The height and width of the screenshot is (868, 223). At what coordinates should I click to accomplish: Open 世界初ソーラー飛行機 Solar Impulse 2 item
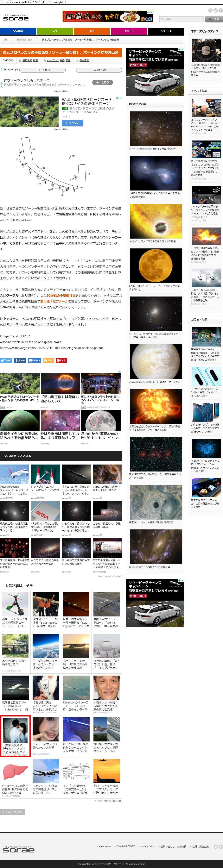(46, 610)
